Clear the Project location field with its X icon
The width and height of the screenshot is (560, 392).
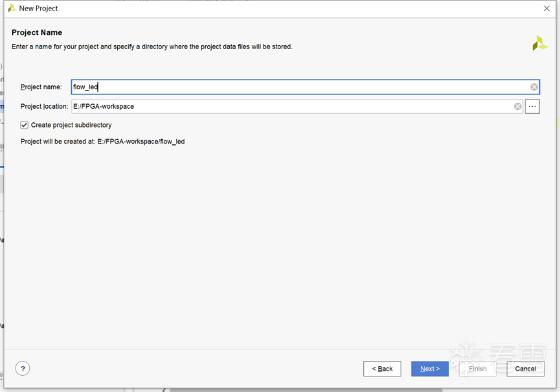518,107
